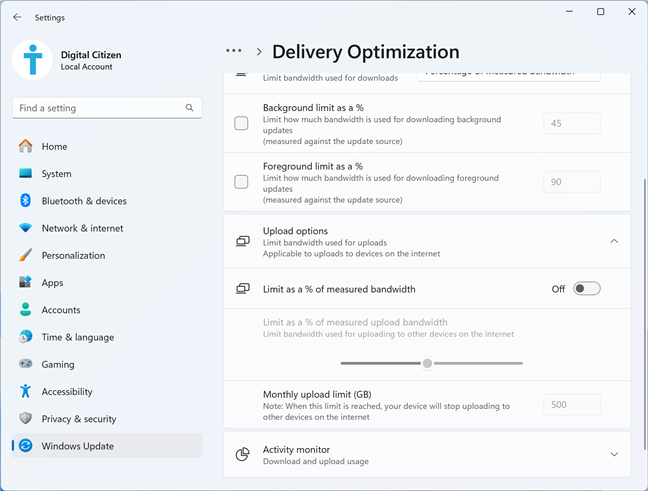Click the back arrow in Settings
This screenshot has width=648, height=491.
point(17,17)
